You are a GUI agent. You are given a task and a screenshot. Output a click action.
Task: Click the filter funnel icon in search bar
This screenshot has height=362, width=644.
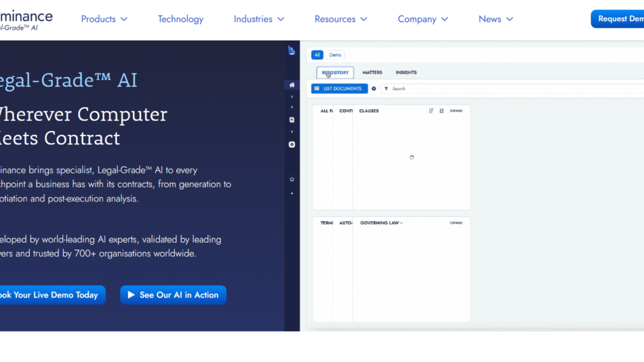pyautogui.click(x=386, y=89)
